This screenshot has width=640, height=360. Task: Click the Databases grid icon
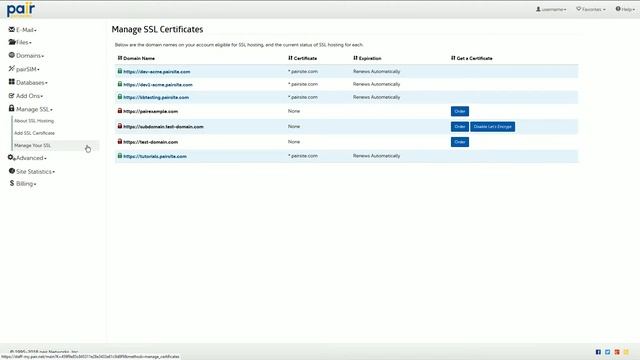coord(11,82)
